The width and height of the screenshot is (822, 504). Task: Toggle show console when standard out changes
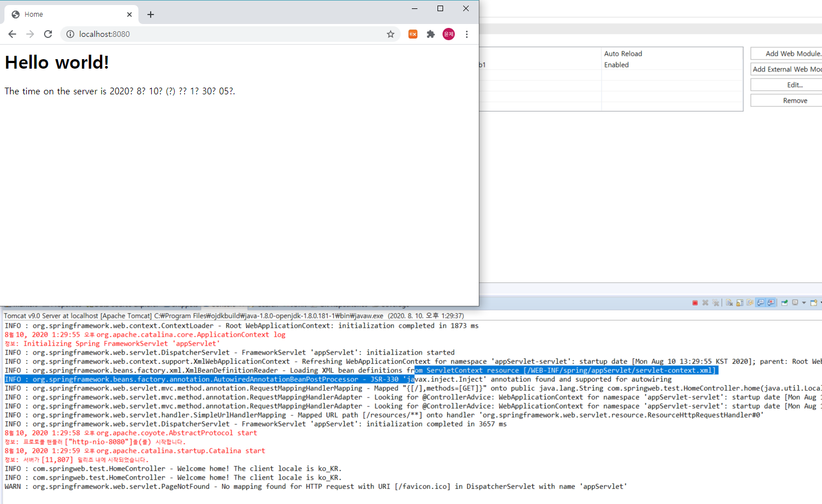pyautogui.click(x=761, y=303)
